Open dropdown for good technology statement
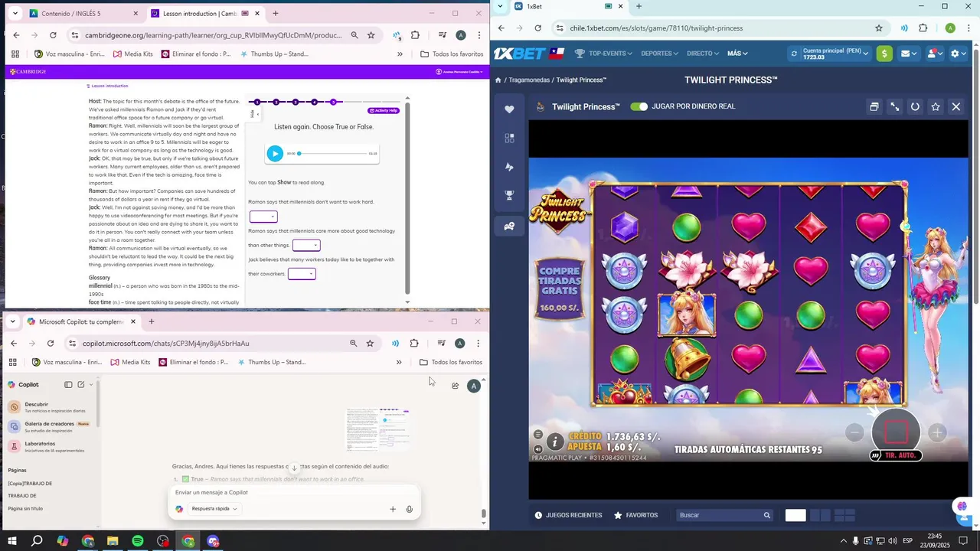The height and width of the screenshot is (551, 980). click(306, 245)
